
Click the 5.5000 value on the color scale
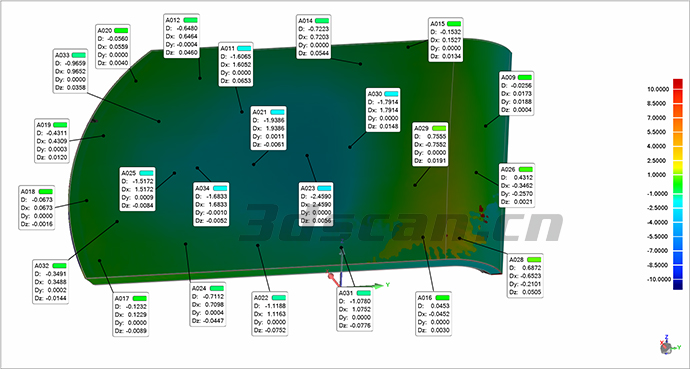[x=658, y=132]
